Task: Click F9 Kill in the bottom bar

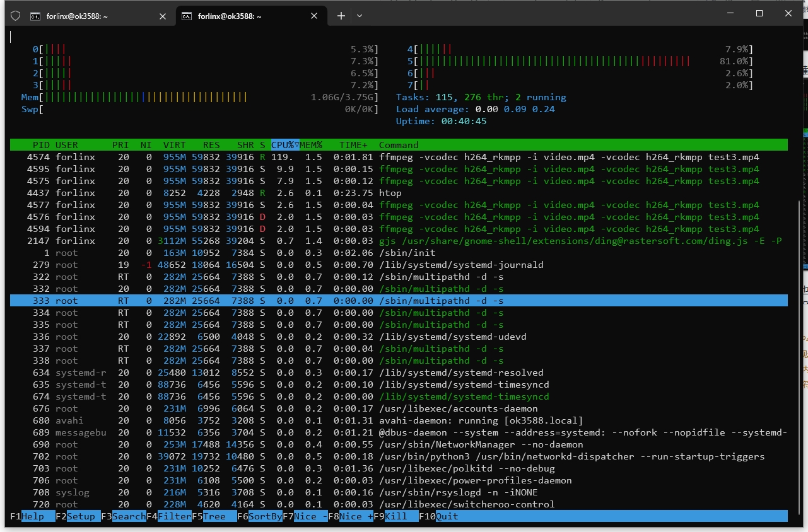Action: pos(401,516)
